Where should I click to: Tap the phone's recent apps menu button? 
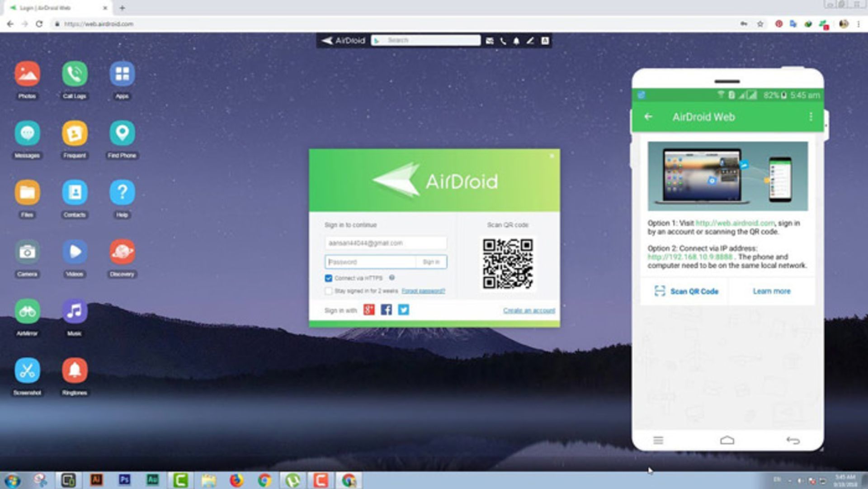[x=658, y=440]
